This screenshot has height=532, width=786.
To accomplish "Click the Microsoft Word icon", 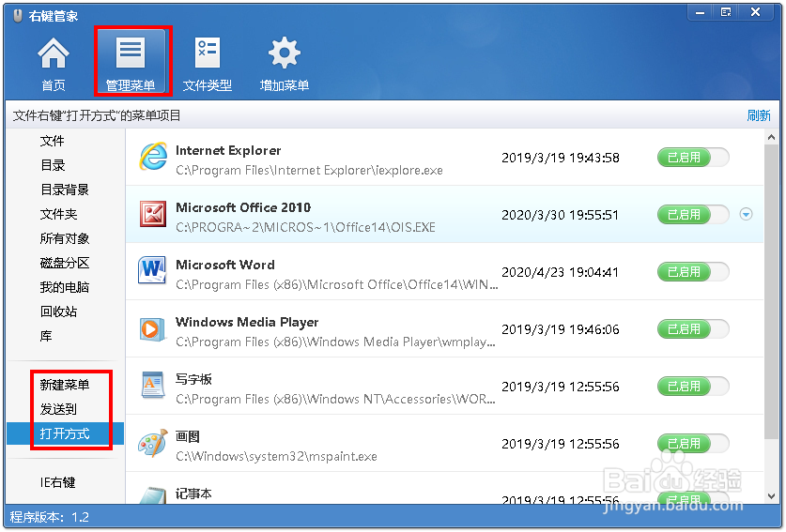I will 152,271.
